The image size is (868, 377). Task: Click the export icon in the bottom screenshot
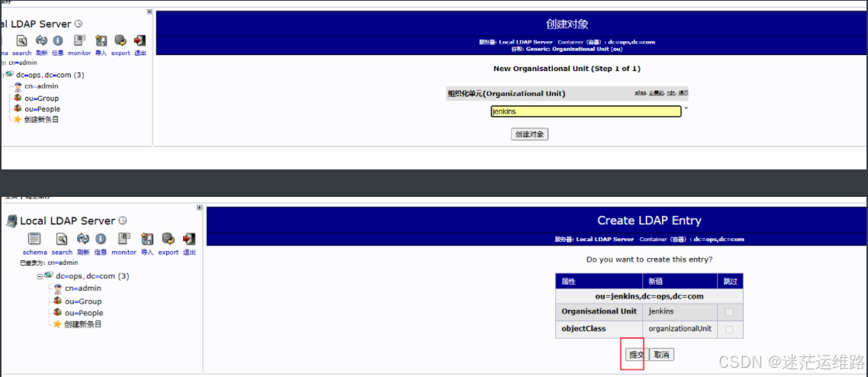pyautogui.click(x=168, y=239)
